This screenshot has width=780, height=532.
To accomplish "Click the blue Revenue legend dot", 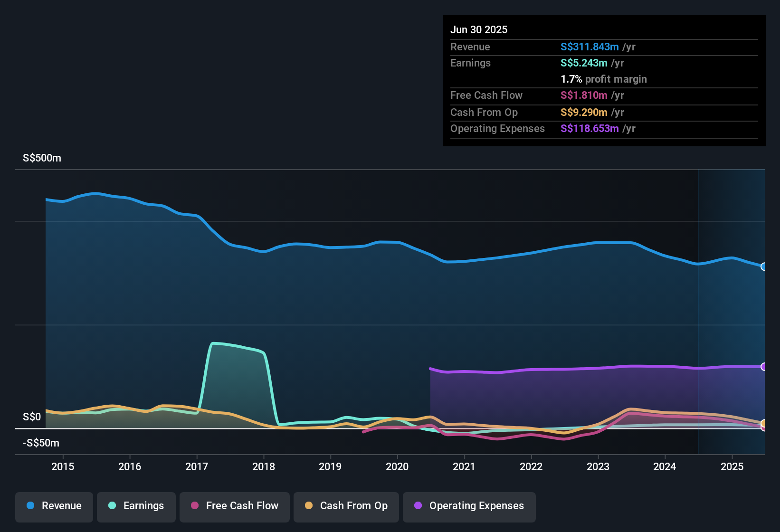I will click(x=30, y=505).
